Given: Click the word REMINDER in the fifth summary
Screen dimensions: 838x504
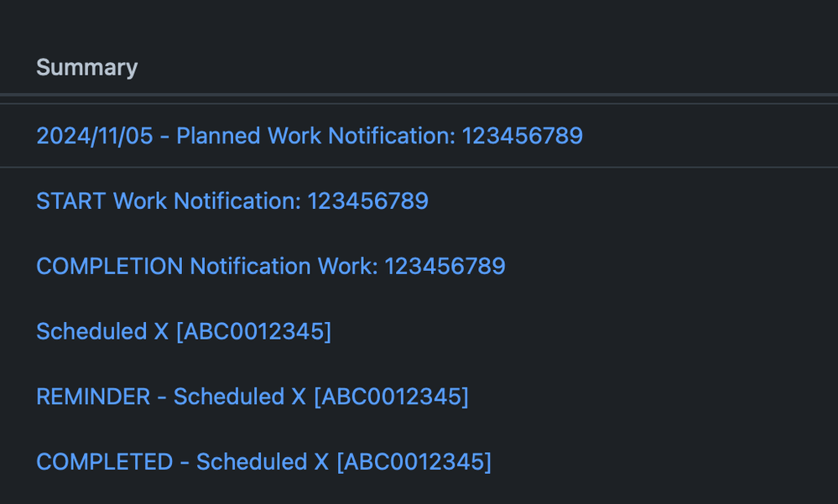Looking at the screenshot, I should 93,397.
